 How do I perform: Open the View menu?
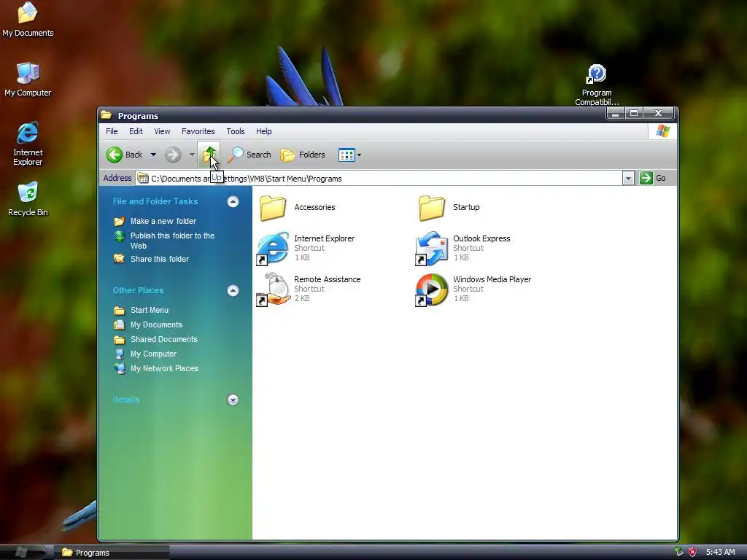162,131
